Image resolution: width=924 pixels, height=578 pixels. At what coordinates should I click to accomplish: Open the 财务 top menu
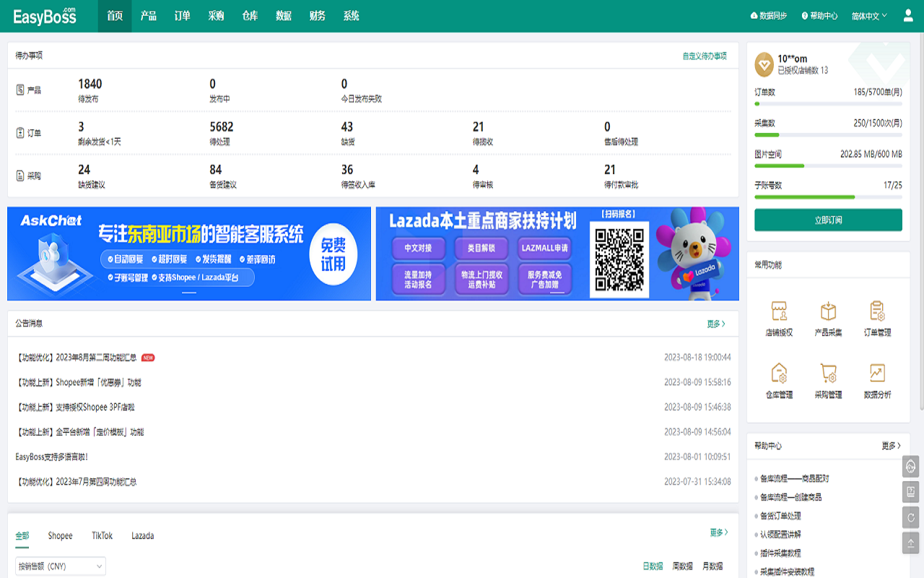[x=317, y=16]
